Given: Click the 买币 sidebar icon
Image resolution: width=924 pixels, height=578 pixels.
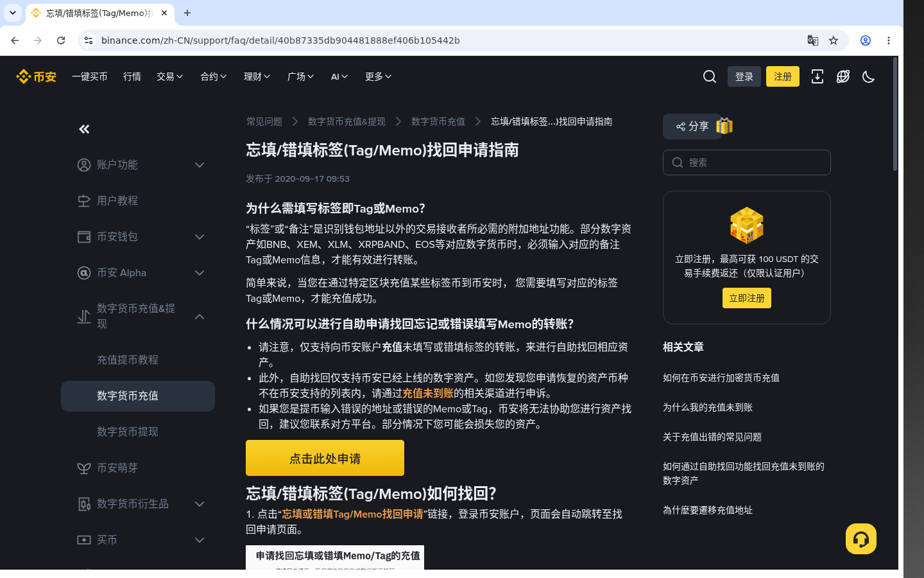Looking at the screenshot, I should pyautogui.click(x=84, y=540).
